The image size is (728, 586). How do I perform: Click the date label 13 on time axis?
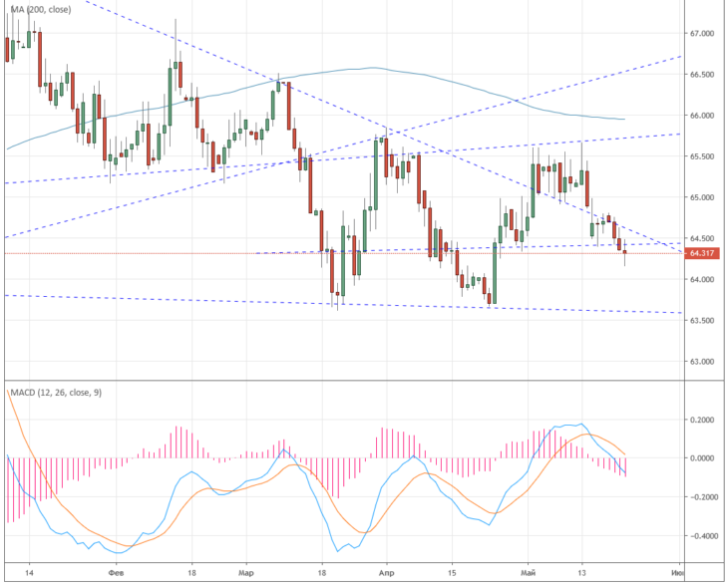[x=581, y=573]
